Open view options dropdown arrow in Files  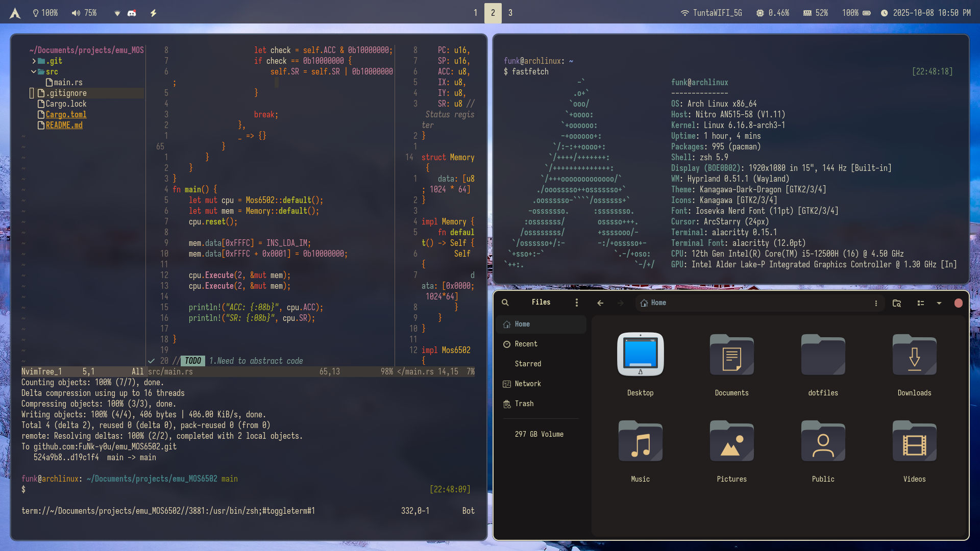(x=939, y=303)
